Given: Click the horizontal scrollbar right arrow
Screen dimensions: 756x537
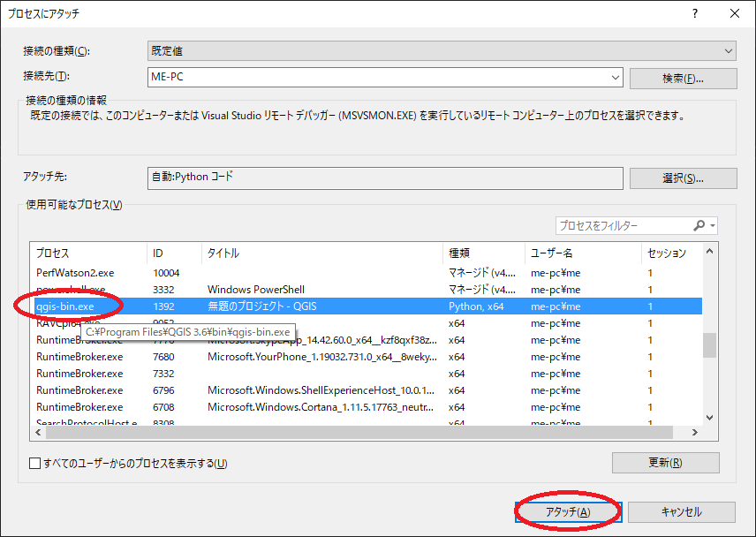Looking at the screenshot, I should tap(694, 432).
